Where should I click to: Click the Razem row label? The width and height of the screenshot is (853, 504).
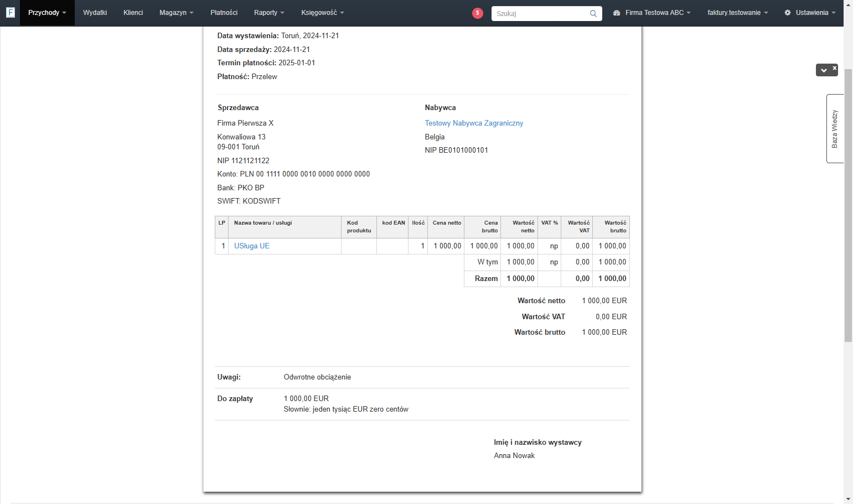click(486, 279)
